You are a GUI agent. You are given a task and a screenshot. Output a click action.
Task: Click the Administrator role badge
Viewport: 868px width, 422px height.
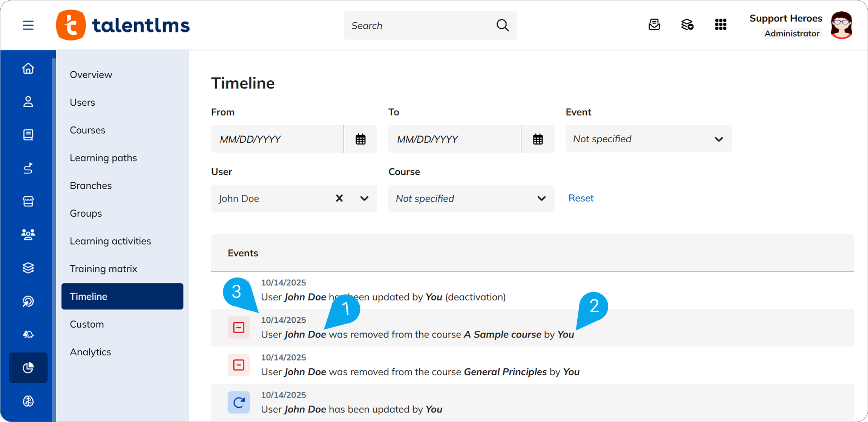792,34
